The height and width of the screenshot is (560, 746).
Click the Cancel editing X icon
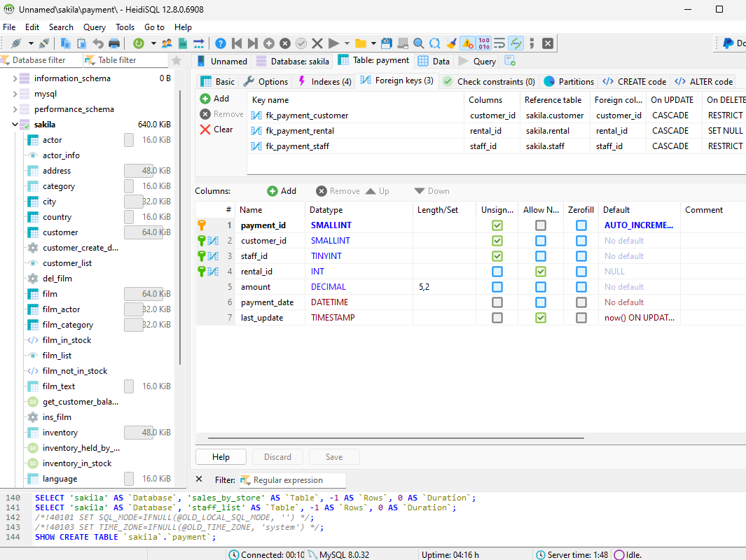click(x=317, y=43)
